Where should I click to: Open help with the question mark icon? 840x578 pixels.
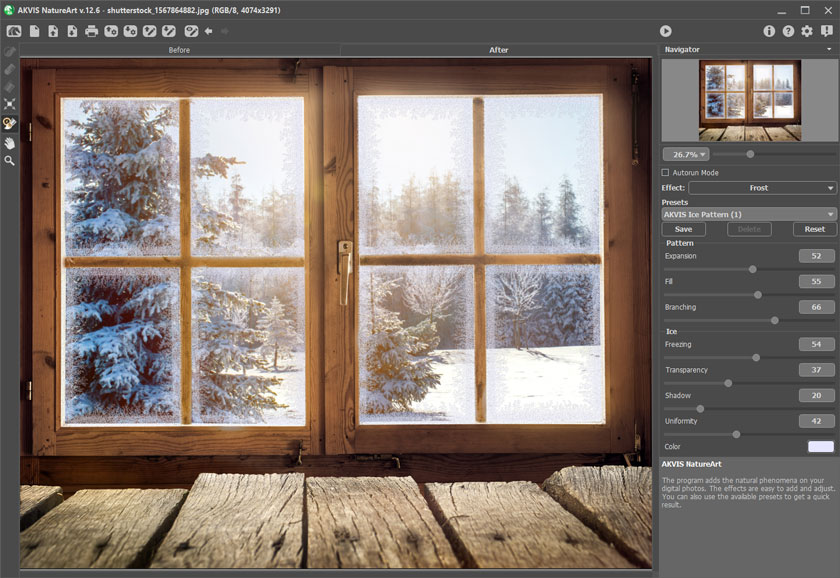click(x=788, y=31)
